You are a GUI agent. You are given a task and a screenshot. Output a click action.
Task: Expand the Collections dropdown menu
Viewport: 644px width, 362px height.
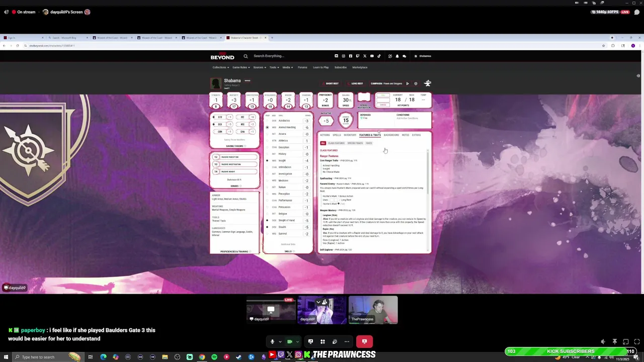tap(220, 67)
